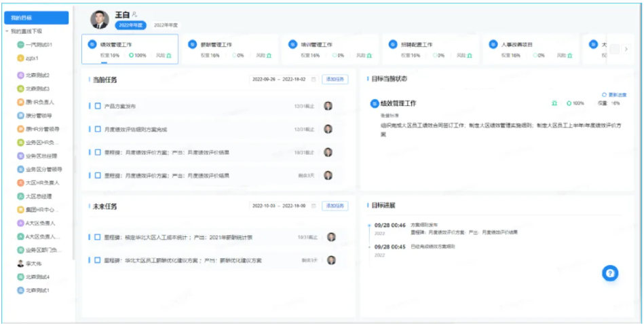Check 核定华北大区人工成本统计 milestone checkbox
The width and height of the screenshot is (644, 324).
[x=98, y=237]
